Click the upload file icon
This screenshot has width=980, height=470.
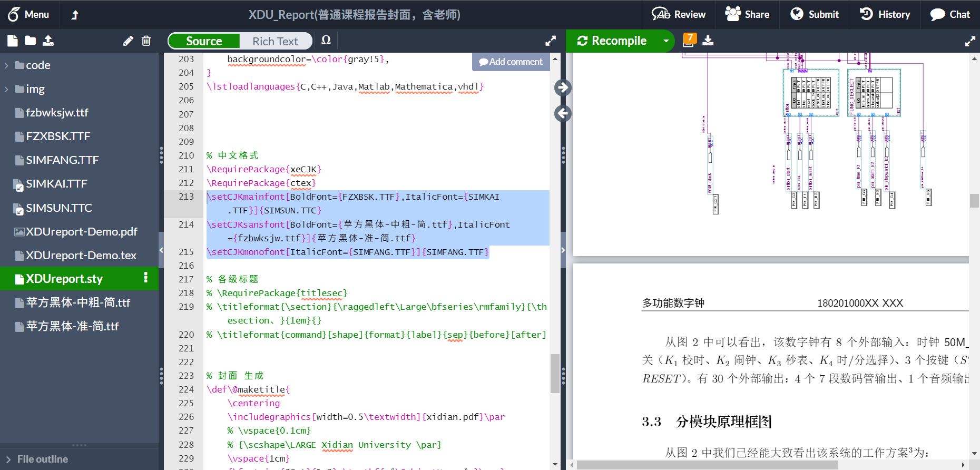(48, 41)
